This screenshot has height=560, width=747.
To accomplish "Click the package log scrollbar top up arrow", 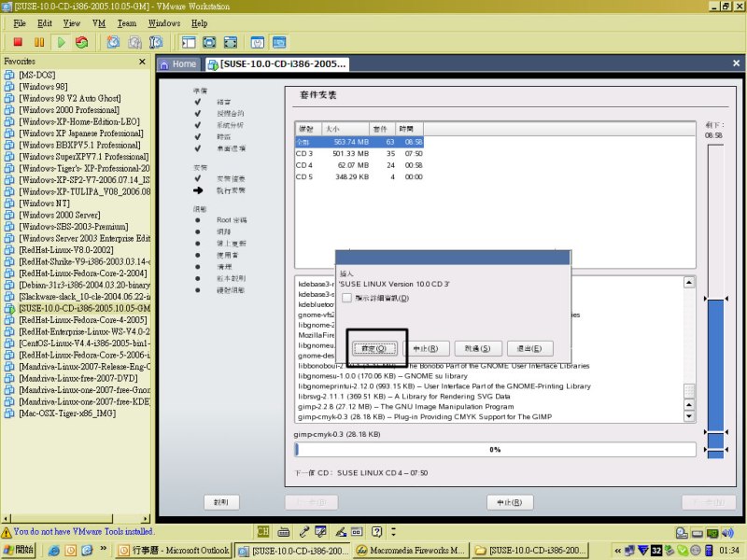I will [x=689, y=283].
